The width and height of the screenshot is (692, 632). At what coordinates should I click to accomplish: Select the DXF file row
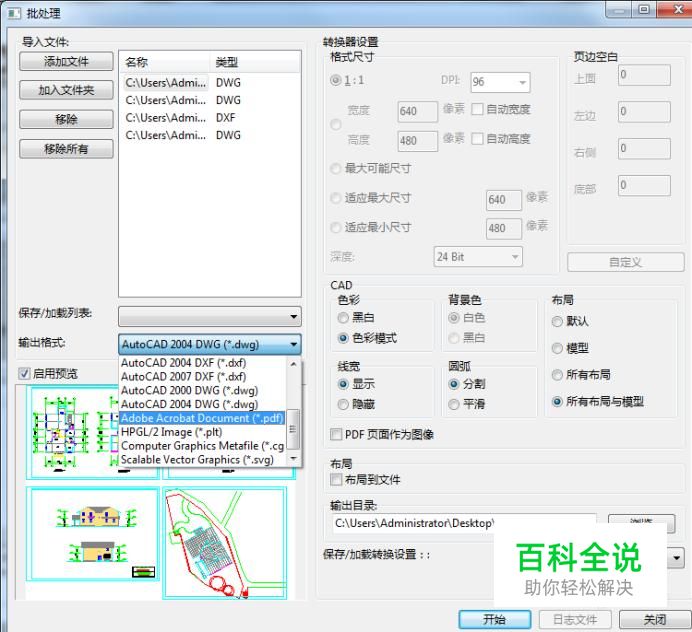(x=210, y=118)
